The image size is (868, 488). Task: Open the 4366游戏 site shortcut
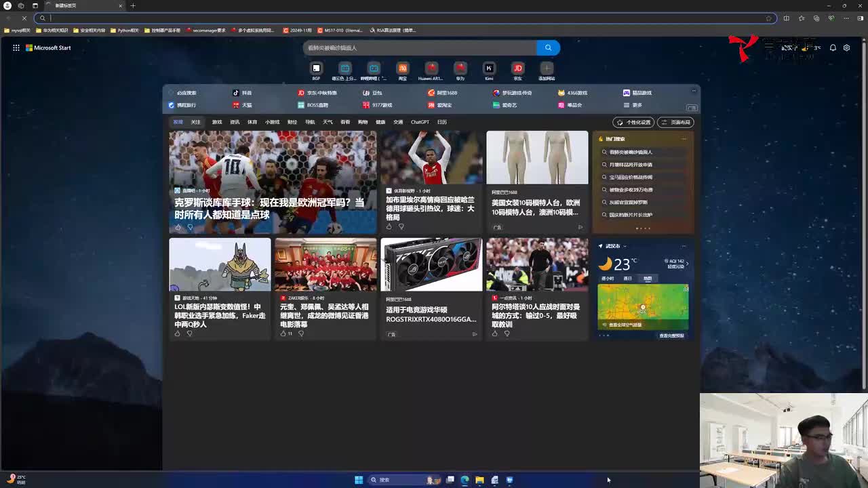coord(573,93)
